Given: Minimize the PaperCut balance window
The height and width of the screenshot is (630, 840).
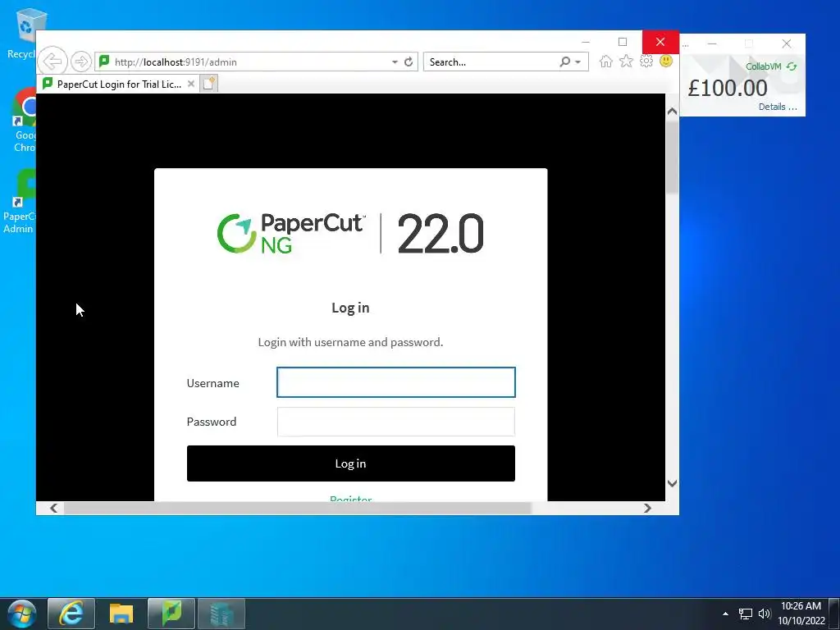Looking at the screenshot, I should point(712,44).
